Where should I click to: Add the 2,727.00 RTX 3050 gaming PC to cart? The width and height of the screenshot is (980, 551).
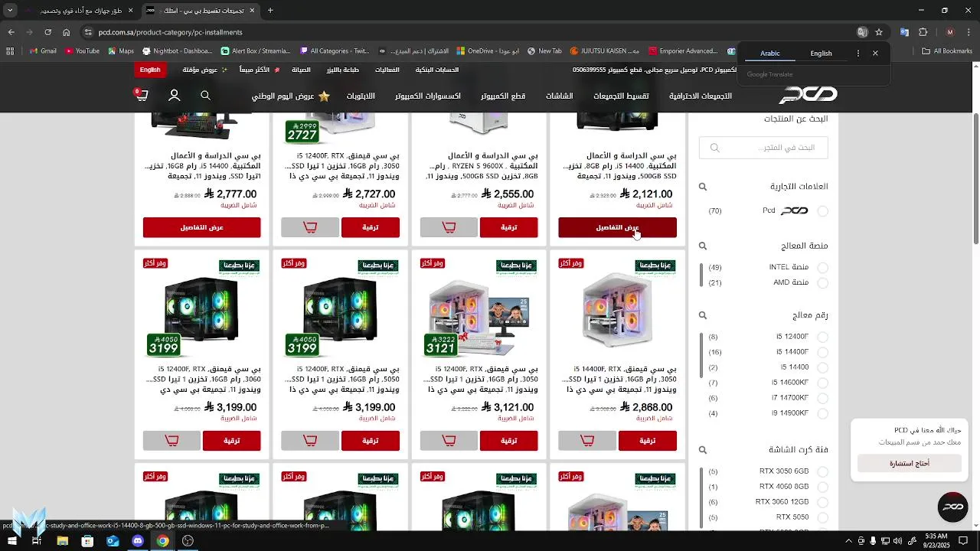click(310, 227)
